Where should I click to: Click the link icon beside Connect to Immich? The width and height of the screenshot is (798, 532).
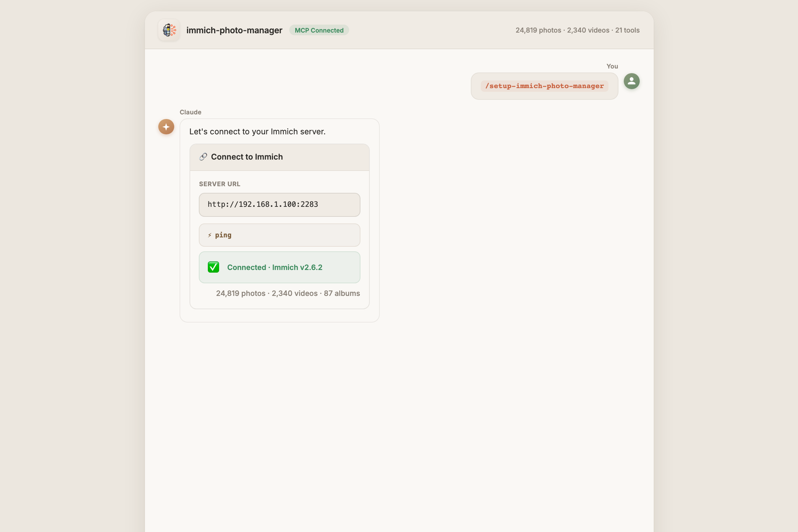pyautogui.click(x=203, y=157)
